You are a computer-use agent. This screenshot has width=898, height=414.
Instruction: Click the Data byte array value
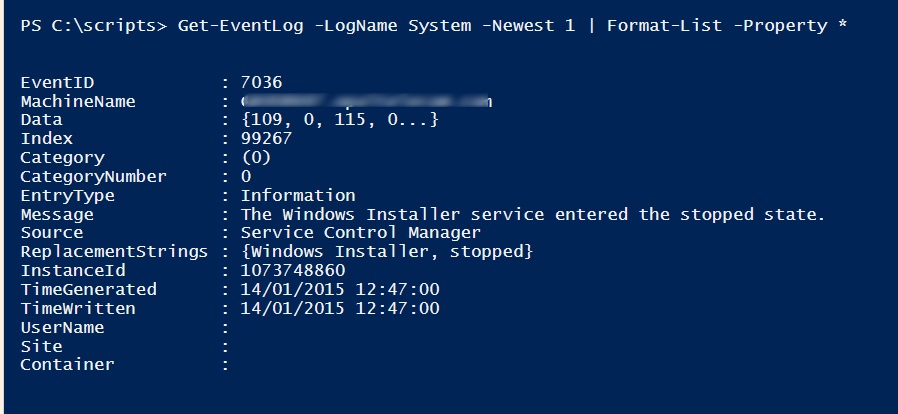[x=339, y=120]
